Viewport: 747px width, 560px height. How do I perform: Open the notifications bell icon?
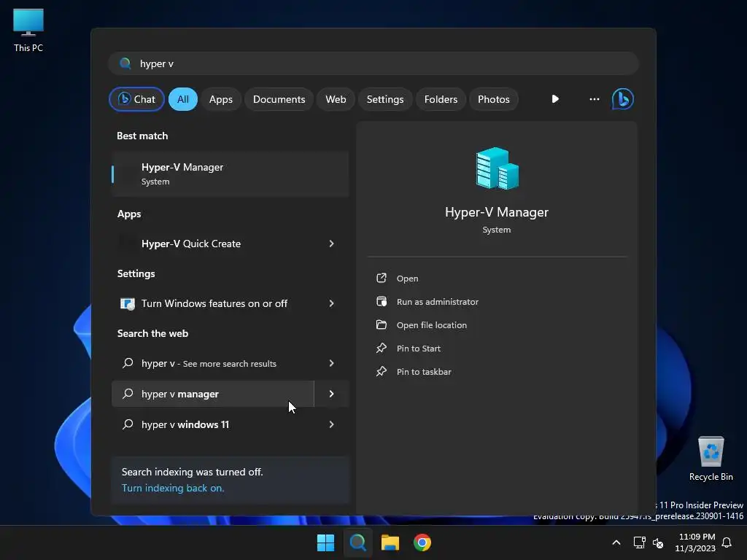(x=727, y=542)
